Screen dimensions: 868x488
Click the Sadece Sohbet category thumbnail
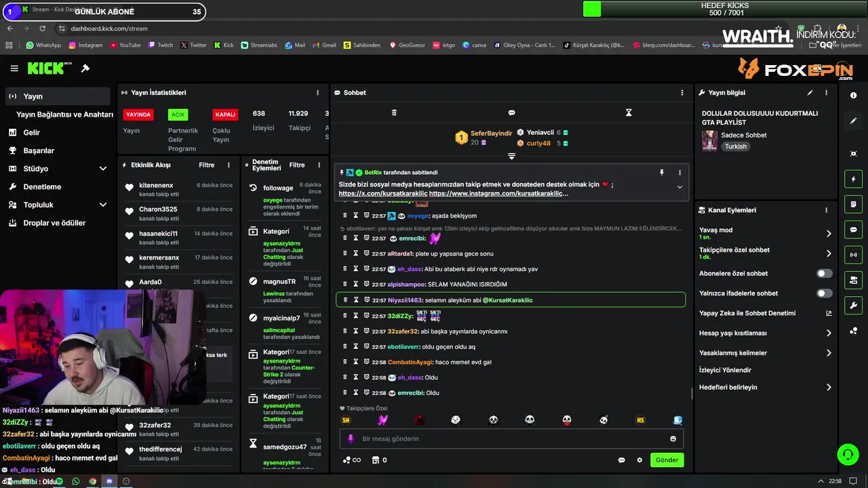coord(709,140)
